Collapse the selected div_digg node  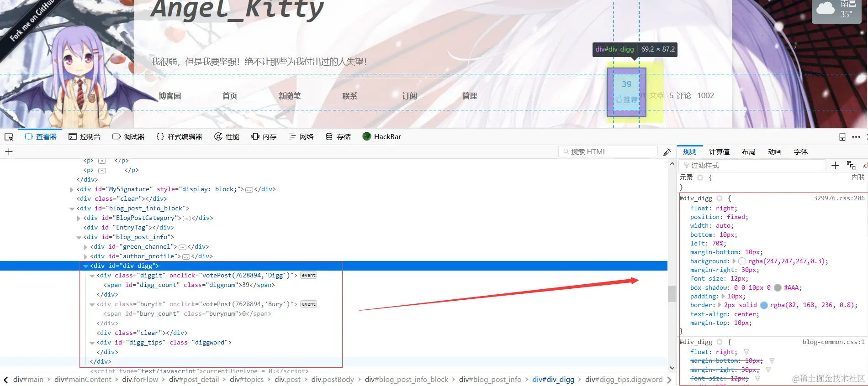85,266
